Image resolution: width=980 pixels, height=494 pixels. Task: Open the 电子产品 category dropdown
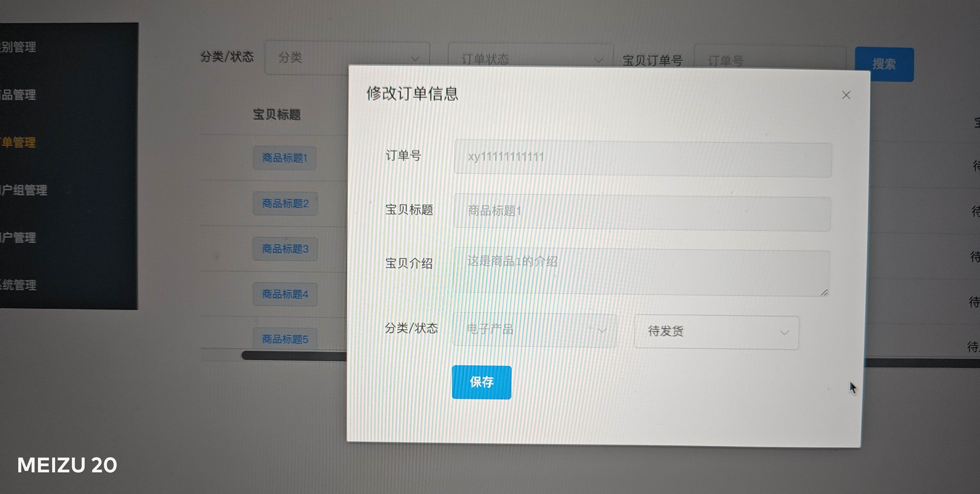tap(534, 330)
